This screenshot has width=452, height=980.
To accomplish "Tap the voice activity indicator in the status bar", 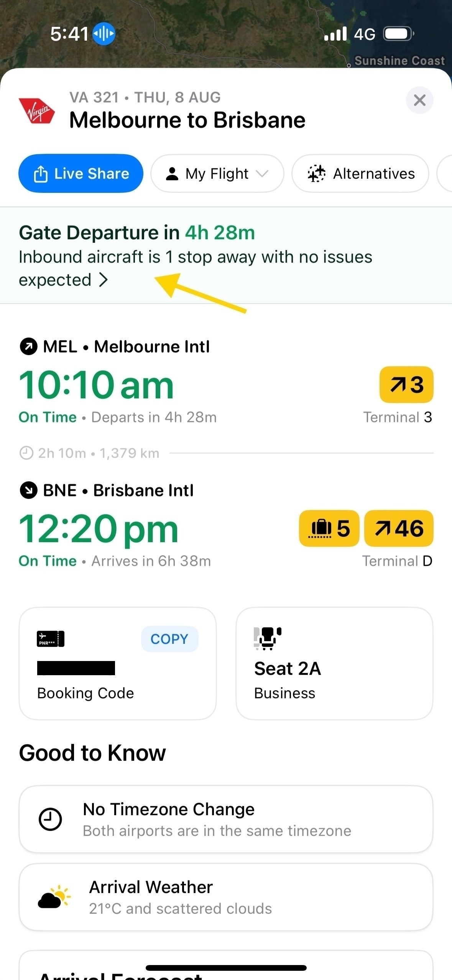I will [104, 34].
